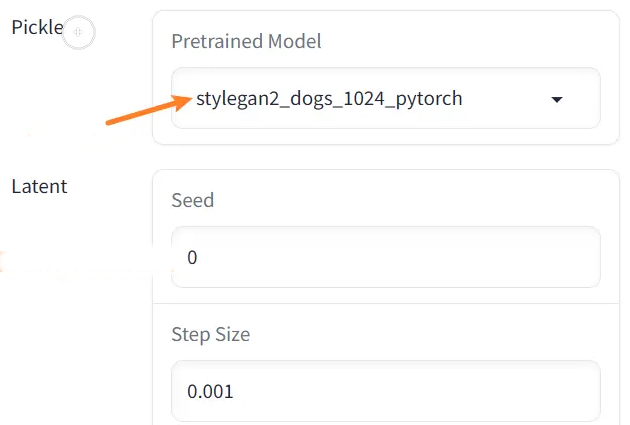Click the 0.001 value in Step Size

pyautogui.click(x=210, y=392)
